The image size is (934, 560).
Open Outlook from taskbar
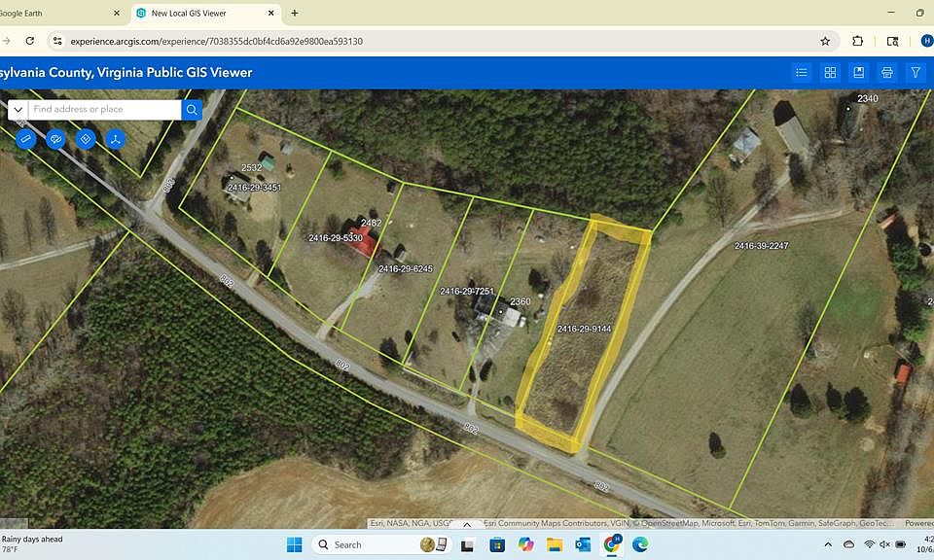[583, 544]
